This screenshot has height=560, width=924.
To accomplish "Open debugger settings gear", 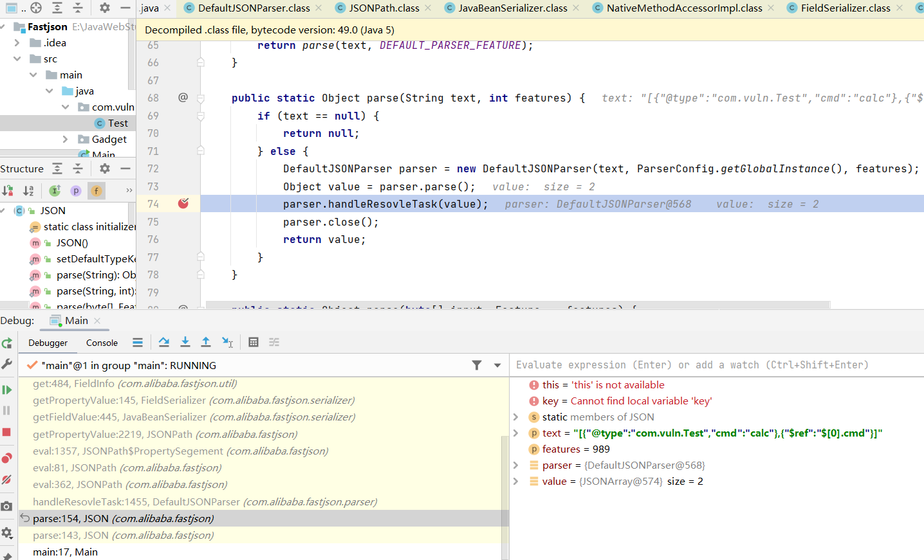I will pos(7,532).
